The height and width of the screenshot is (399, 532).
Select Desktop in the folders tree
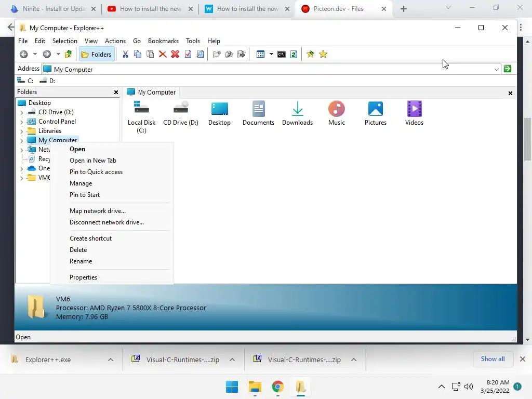tap(39, 103)
